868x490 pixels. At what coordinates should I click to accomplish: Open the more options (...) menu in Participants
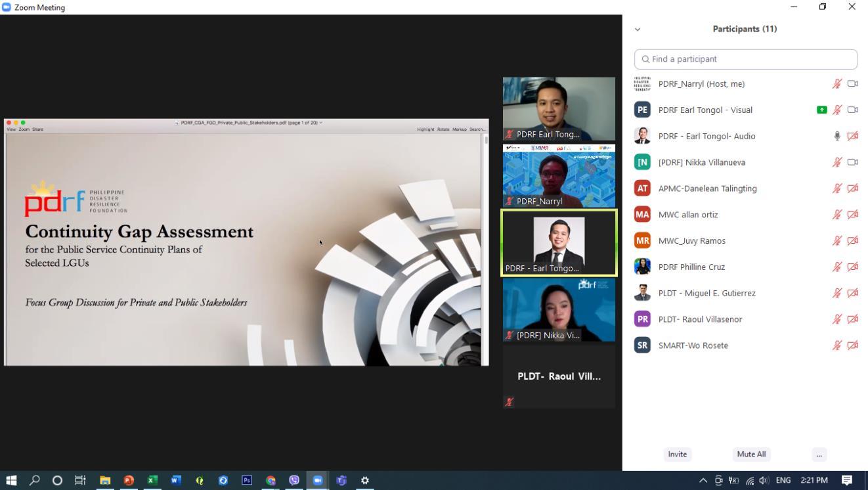(819, 455)
